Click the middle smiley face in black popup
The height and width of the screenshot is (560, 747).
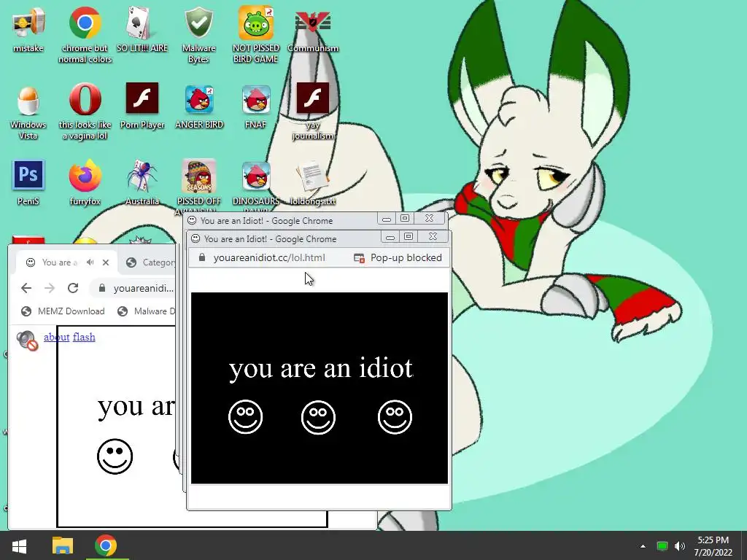(318, 417)
